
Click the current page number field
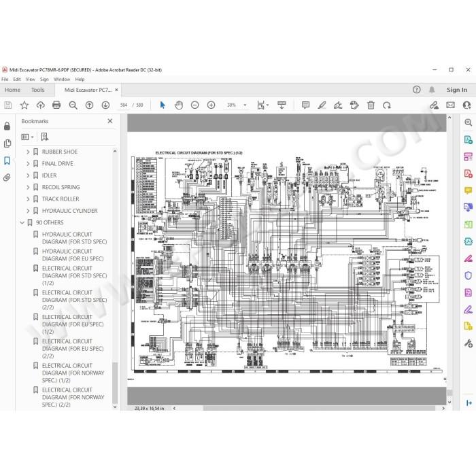pos(124,105)
